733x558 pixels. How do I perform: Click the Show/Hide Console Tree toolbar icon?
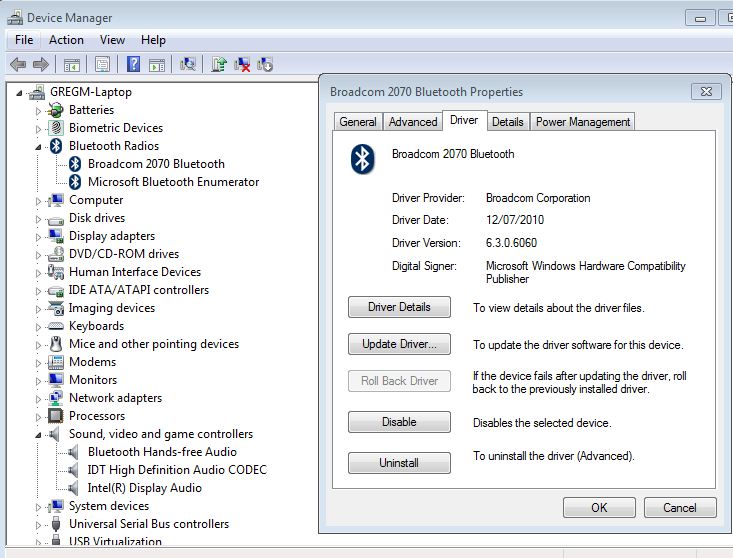[72, 64]
